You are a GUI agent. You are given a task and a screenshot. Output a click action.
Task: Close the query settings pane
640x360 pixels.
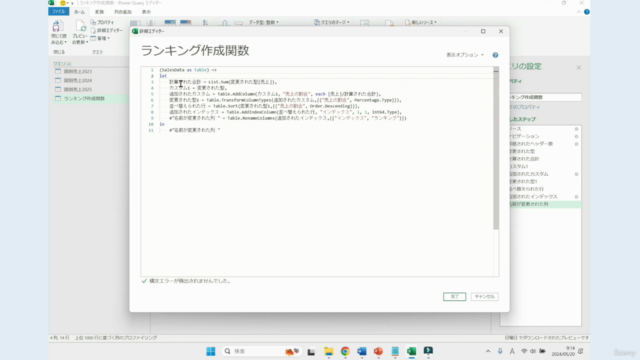[578, 68]
